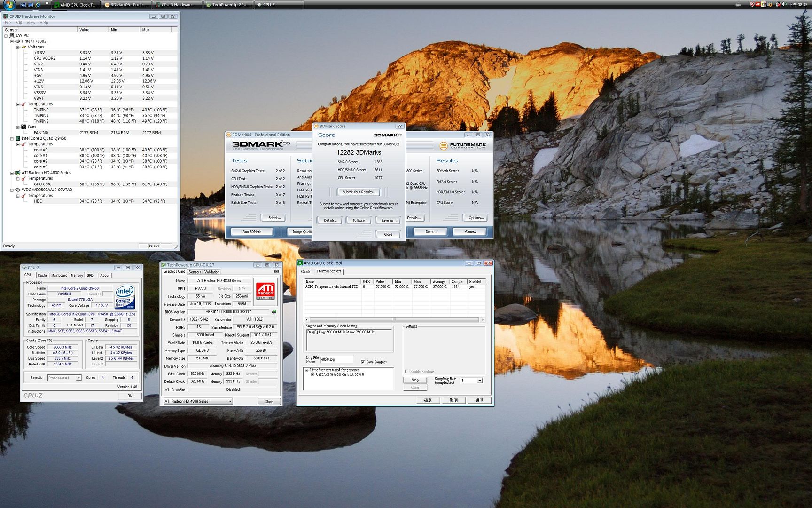812x508 pixels.
Task: Click the sensor table horizontal scrollbar in Clock Tool
Action: [394, 320]
